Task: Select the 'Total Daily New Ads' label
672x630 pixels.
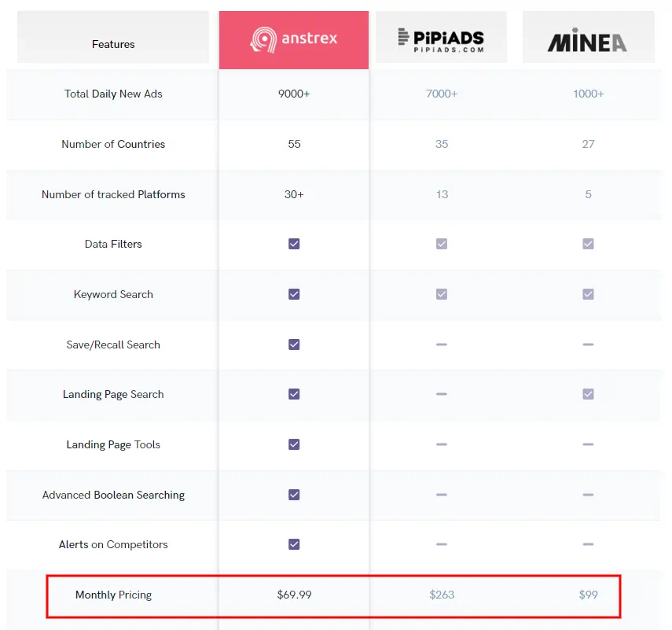Action: [x=113, y=94]
